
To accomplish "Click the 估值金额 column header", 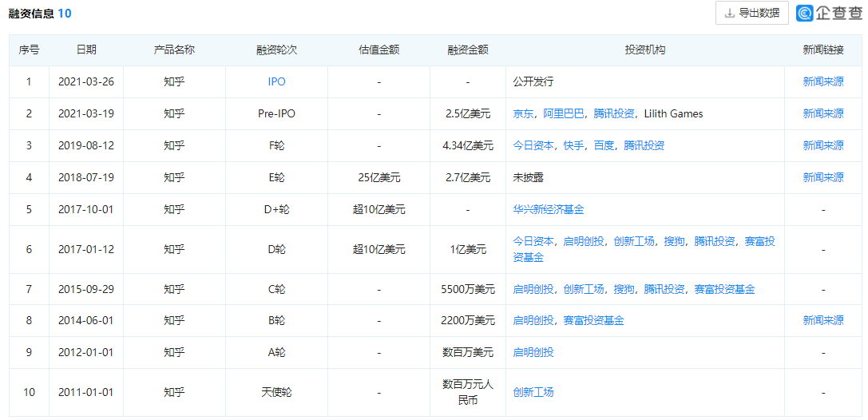I will (379, 50).
